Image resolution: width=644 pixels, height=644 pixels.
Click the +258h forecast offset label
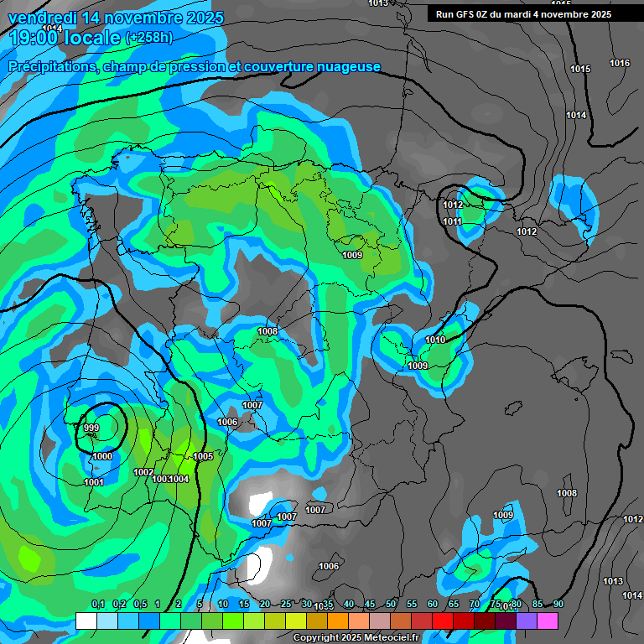(149, 38)
